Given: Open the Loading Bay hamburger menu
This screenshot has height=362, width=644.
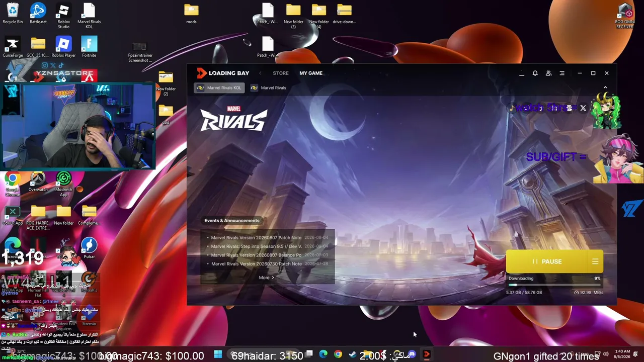Looking at the screenshot, I should point(562,73).
